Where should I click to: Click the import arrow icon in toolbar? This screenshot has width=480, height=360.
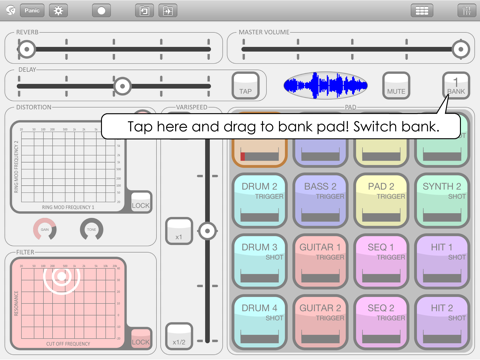point(168,11)
